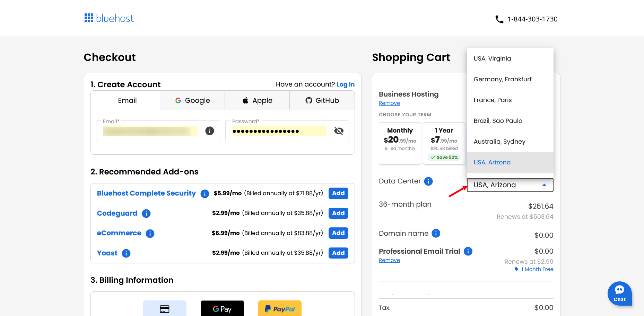Viewport: 644px width, 316px height.
Task: Click the Log in link
Action: (346, 84)
